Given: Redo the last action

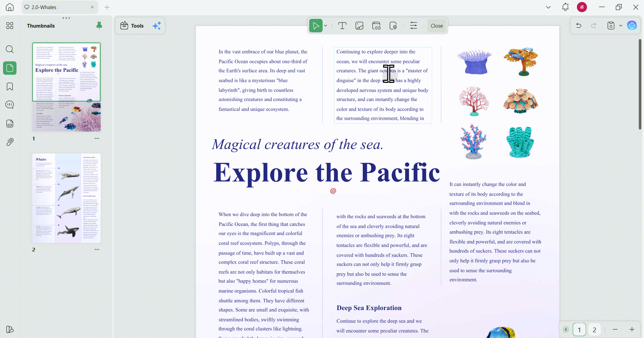Looking at the screenshot, I should (x=594, y=26).
